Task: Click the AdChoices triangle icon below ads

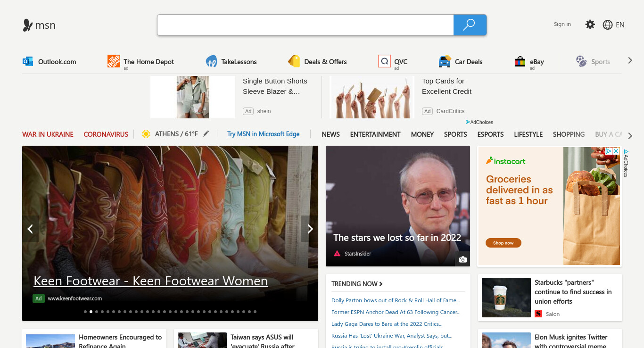Action: (468, 122)
